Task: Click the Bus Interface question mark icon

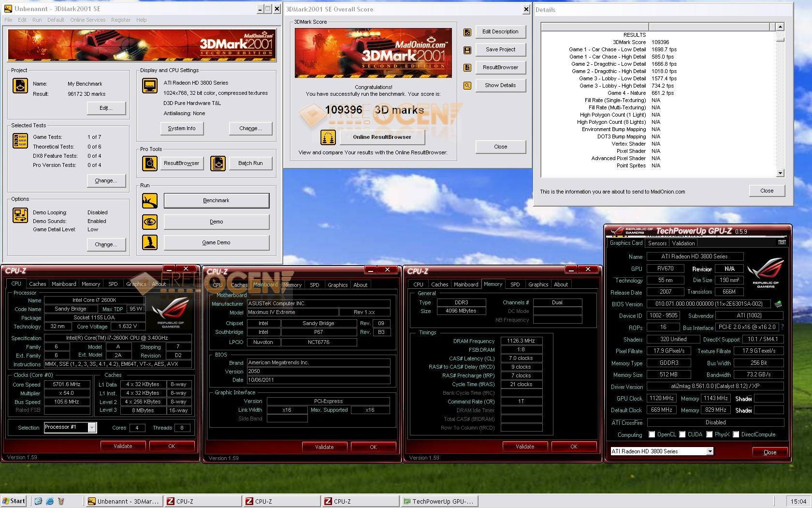Action: [x=782, y=327]
